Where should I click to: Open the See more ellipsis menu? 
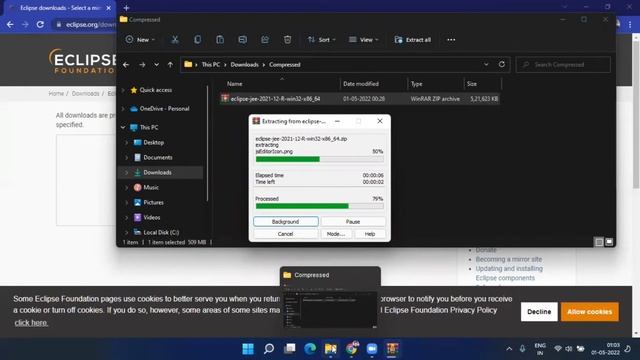pyautogui.click(x=451, y=40)
